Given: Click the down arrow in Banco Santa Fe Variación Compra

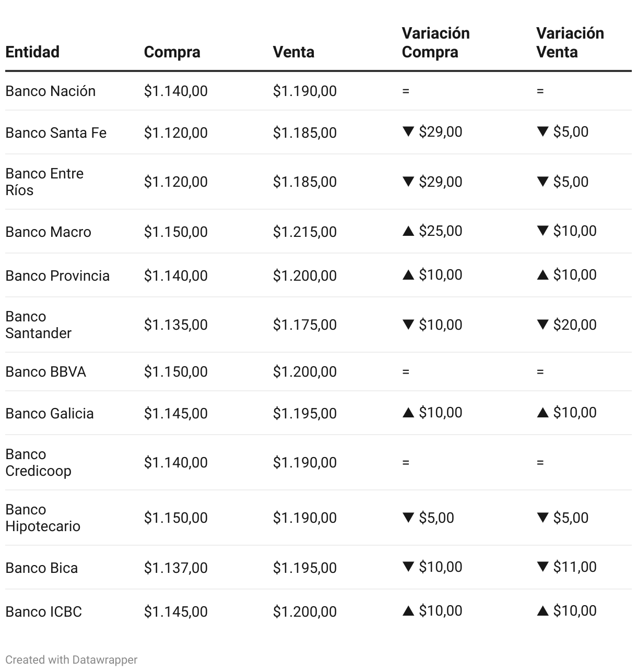Looking at the screenshot, I should tap(408, 131).
